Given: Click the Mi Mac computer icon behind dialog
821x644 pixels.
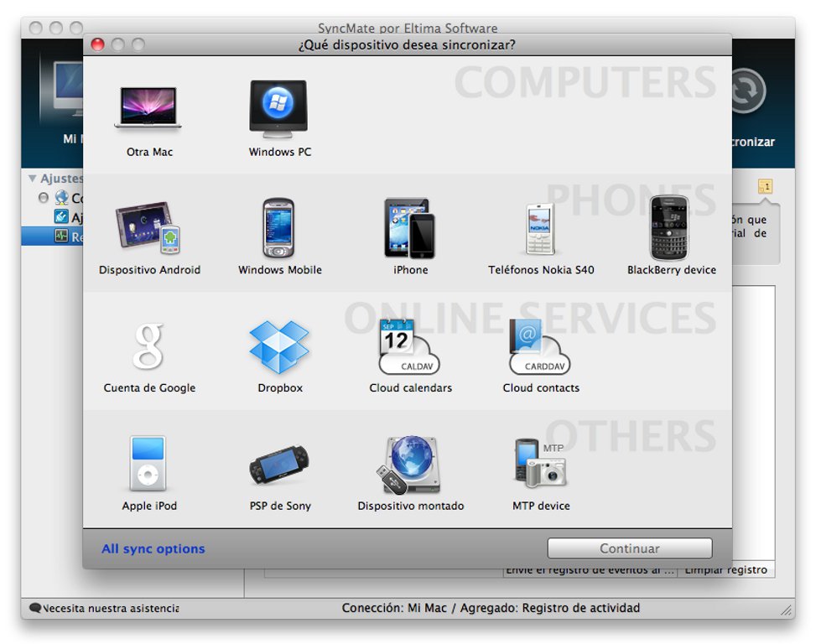Looking at the screenshot, I should coord(69,86).
